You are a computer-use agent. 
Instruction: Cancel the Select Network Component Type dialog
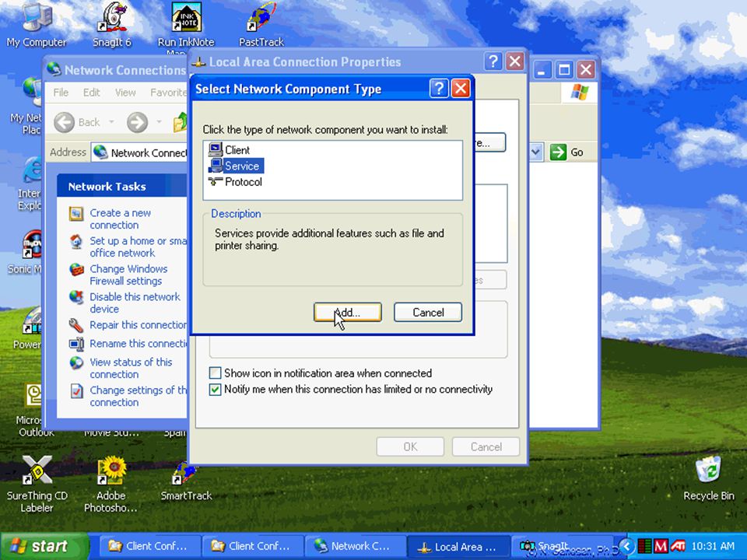point(428,313)
